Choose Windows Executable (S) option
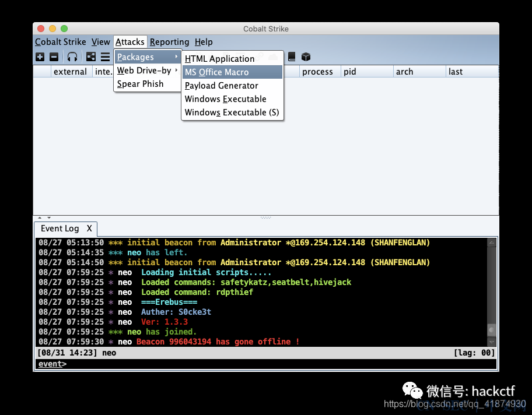Screen dimensions: 532x415 232,112
